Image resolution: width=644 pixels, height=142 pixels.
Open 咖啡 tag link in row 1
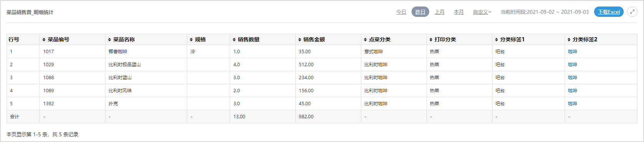pos(573,52)
